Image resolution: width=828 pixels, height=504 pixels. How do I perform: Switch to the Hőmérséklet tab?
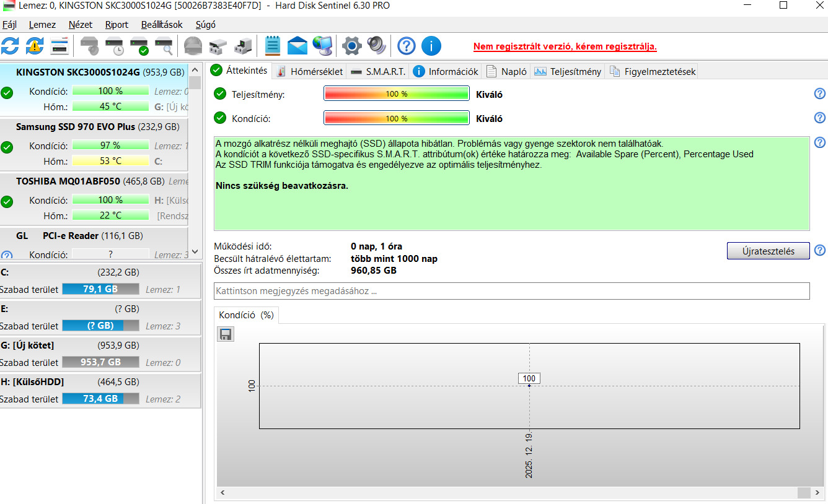click(309, 71)
